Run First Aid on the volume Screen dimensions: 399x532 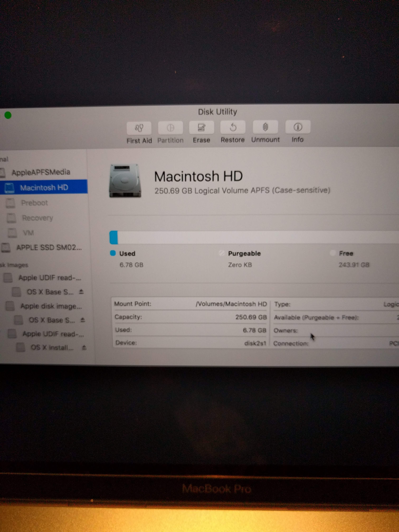pyautogui.click(x=139, y=128)
